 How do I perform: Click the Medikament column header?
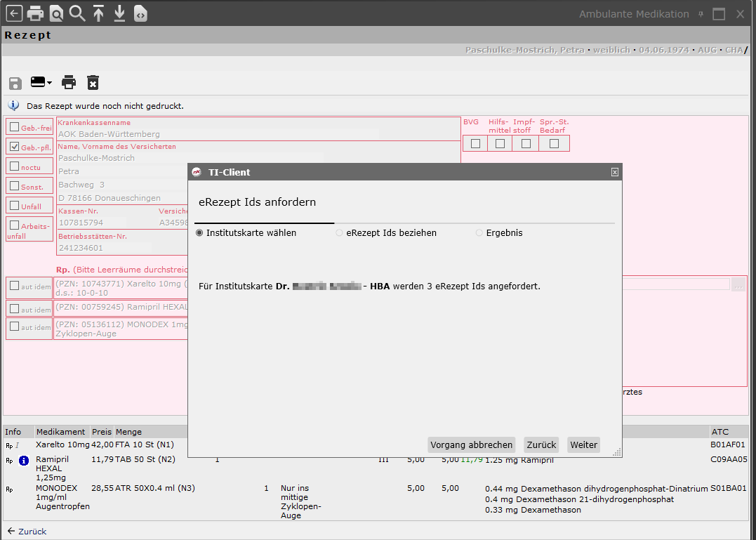click(x=61, y=432)
